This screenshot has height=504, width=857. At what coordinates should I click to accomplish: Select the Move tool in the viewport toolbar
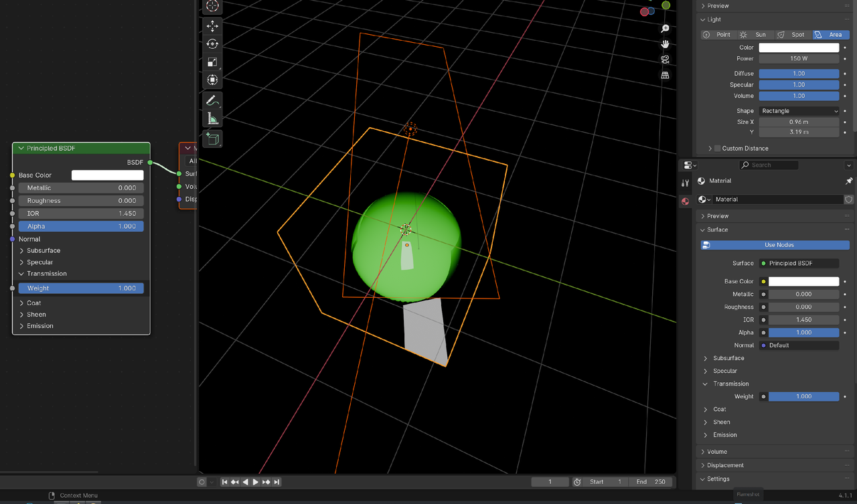[212, 26]
